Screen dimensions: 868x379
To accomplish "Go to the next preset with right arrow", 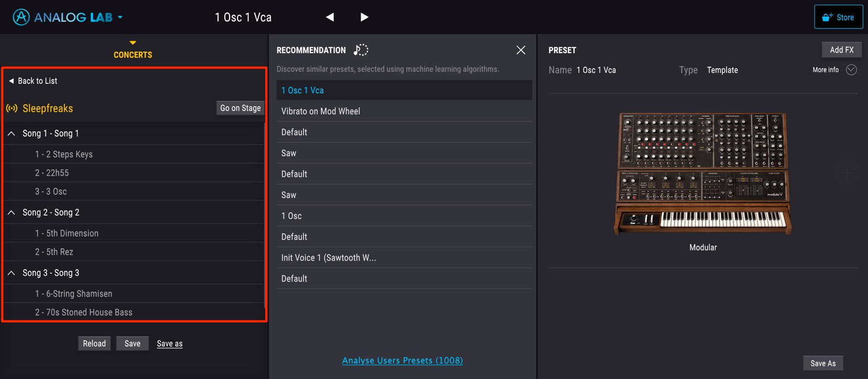I will (x=365, y=17).
